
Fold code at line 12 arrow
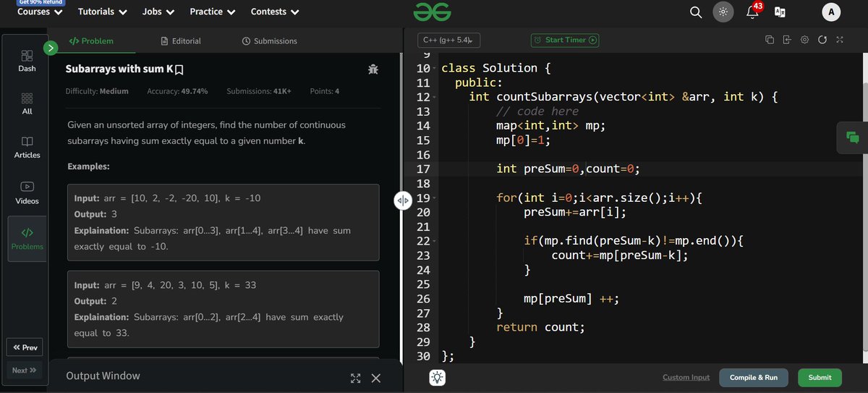click(434, 97)
